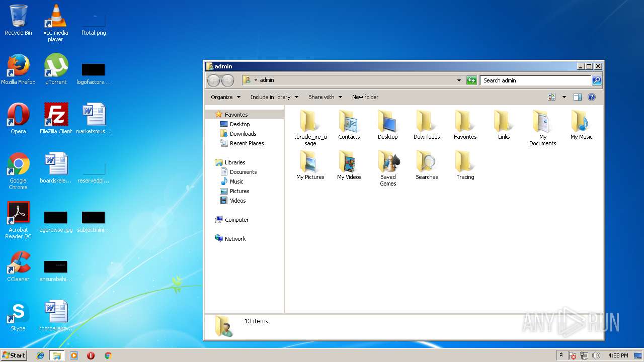Viewport: 644px width, 362px height.
Task: Select the Skype desktop shortcut
Action: (x=18, y=316)
